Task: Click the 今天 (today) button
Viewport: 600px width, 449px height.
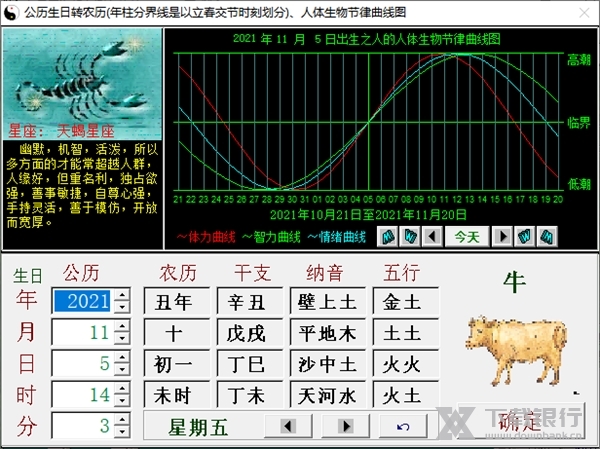Action: 467,237
